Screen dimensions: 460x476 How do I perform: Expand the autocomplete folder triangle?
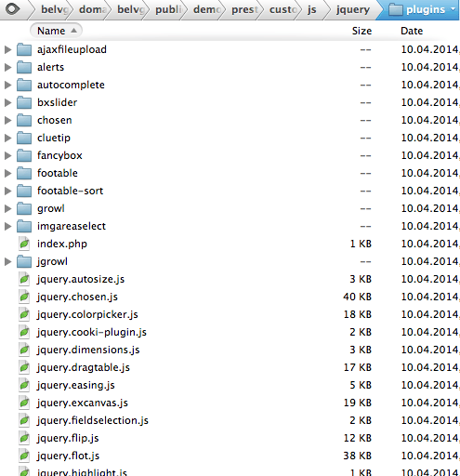tap(7, 85)
